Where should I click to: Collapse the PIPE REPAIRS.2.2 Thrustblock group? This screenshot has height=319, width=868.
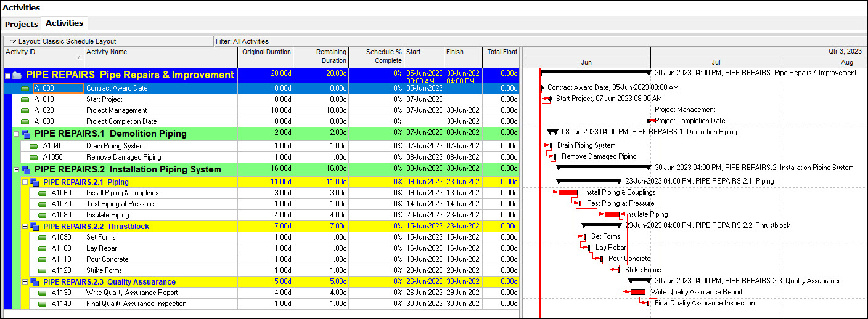25,227
